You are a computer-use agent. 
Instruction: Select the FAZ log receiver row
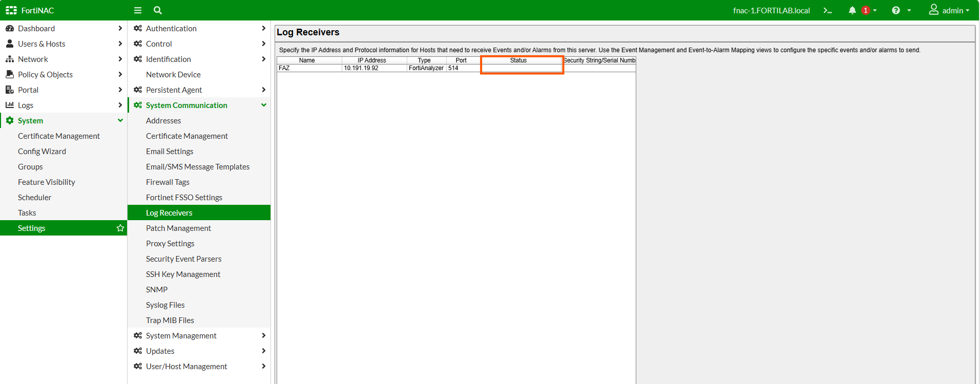click(x=456, y=68)
